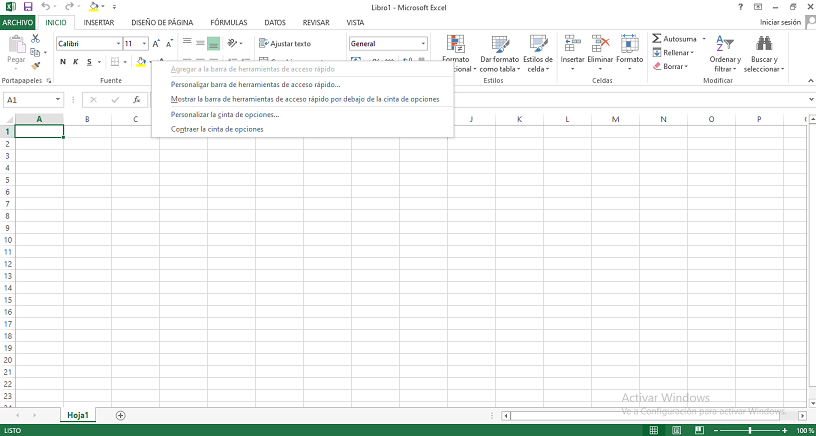Switch to the FÓRMULAS tab
The image size is (816, 436).
pyautogui.click(x=229, y=22)
